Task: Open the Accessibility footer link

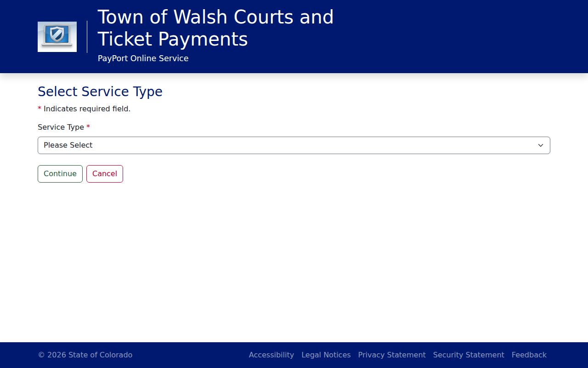Action: click(271, 355)
